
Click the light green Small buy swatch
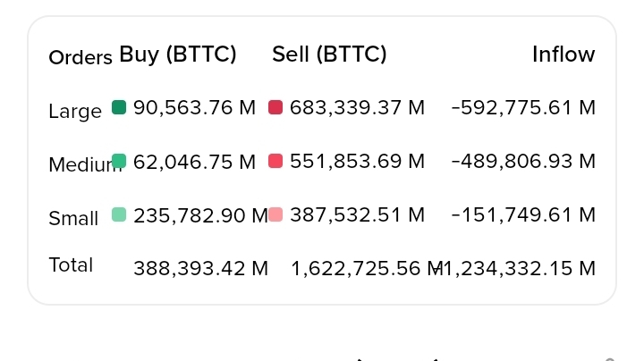[119, 214]
